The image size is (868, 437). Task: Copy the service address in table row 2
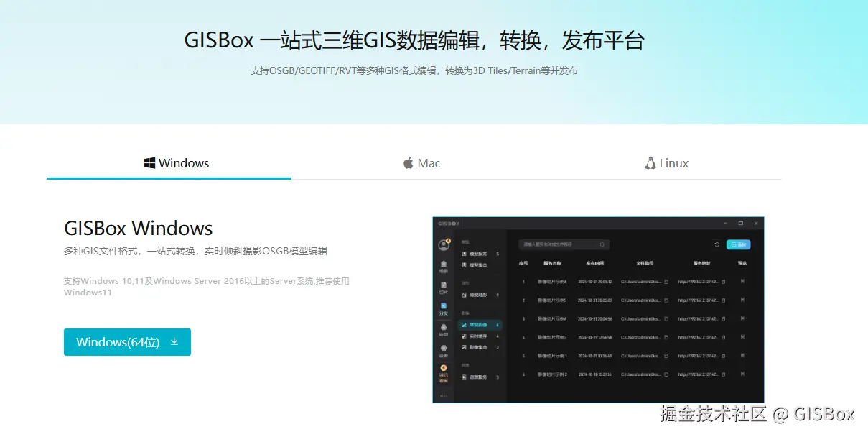pos(723,300)
